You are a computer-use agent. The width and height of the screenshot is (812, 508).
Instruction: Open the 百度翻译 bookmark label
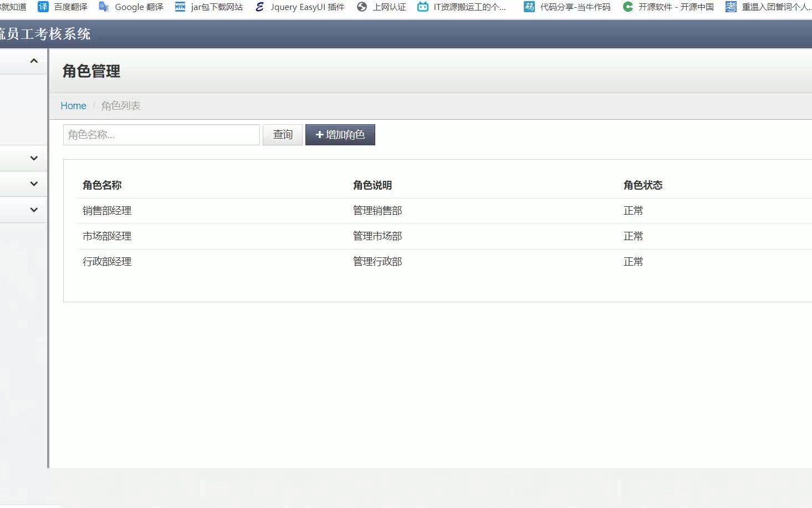coord(71,7)
